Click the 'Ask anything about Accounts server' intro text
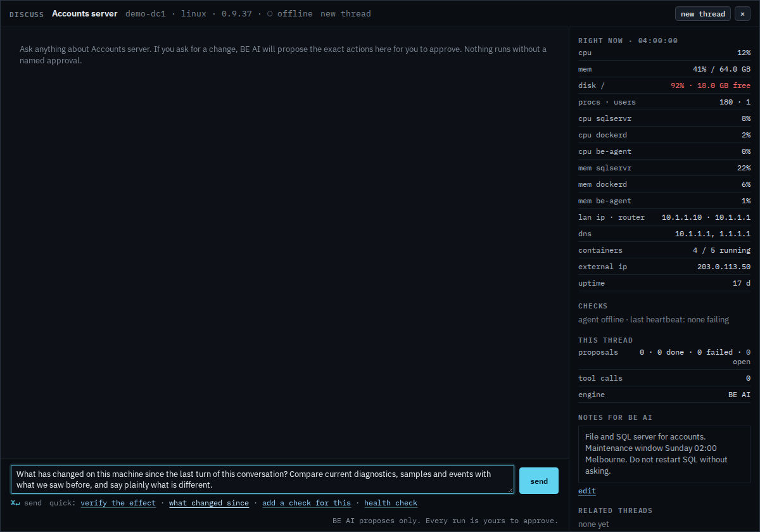760x532 pixels. [283, 55]
